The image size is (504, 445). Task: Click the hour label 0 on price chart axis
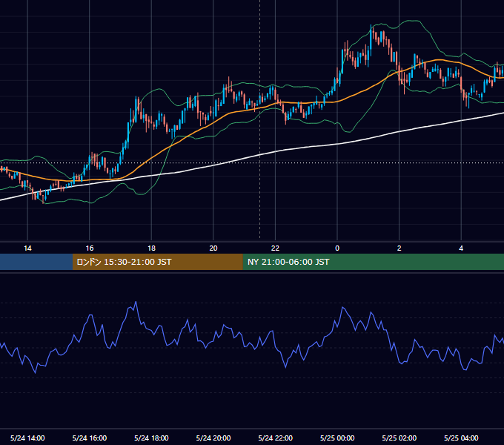tap(337, 248)
